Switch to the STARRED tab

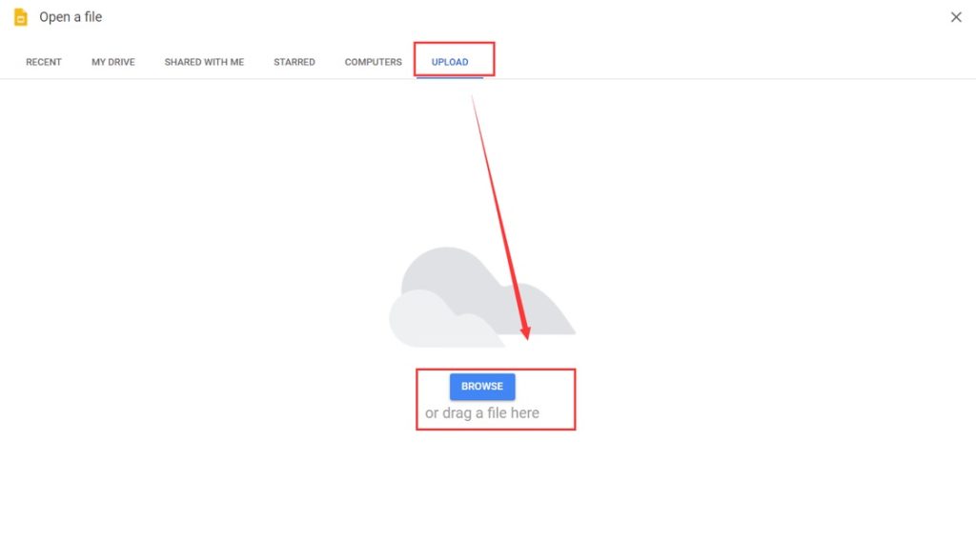[294, 61]
